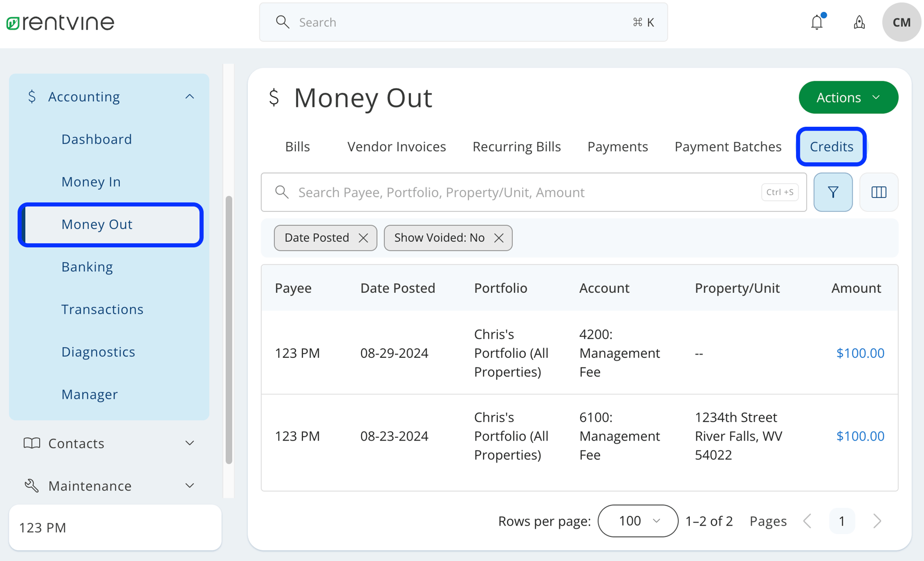Viewport: 924px width, 561px height.
Task: Go to the next page arrow
Action: pyautogui.click(x=877, y=521)
